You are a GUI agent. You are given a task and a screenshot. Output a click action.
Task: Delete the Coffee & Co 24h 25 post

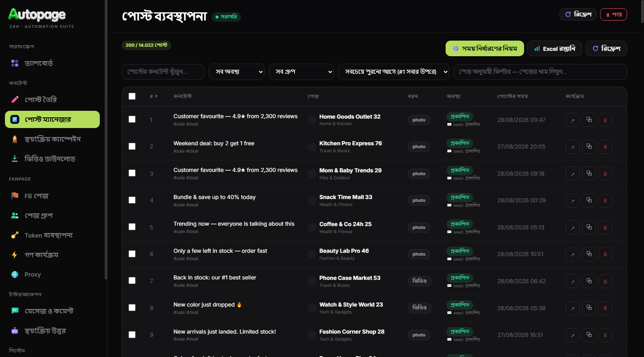605,228
